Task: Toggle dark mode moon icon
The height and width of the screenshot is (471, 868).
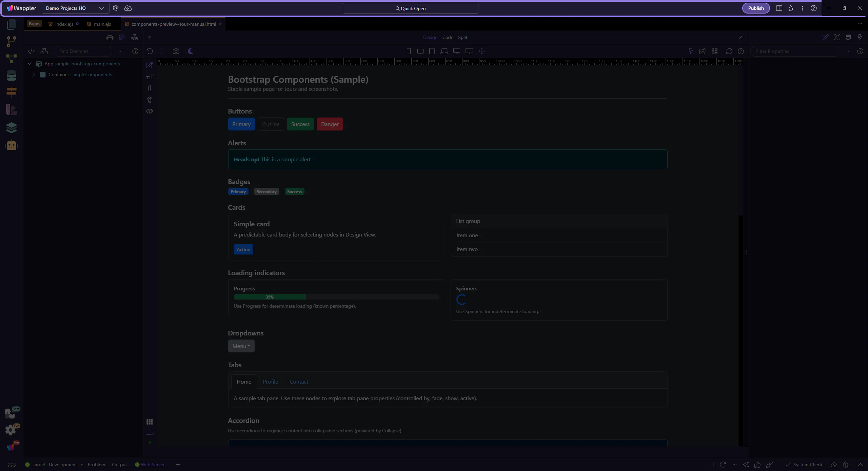Action: [x=191, y=51]
